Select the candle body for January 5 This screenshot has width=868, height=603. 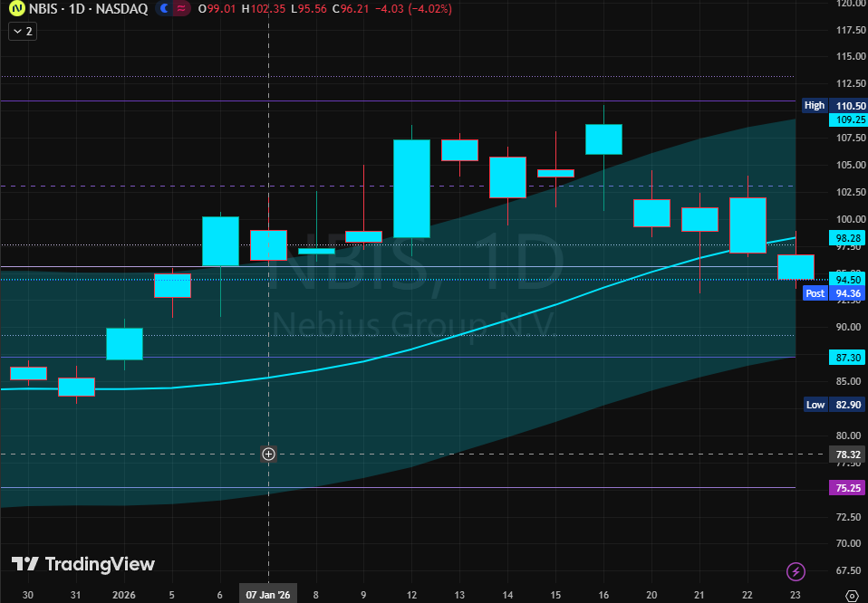pyautogui.click(x=172, y=285)
